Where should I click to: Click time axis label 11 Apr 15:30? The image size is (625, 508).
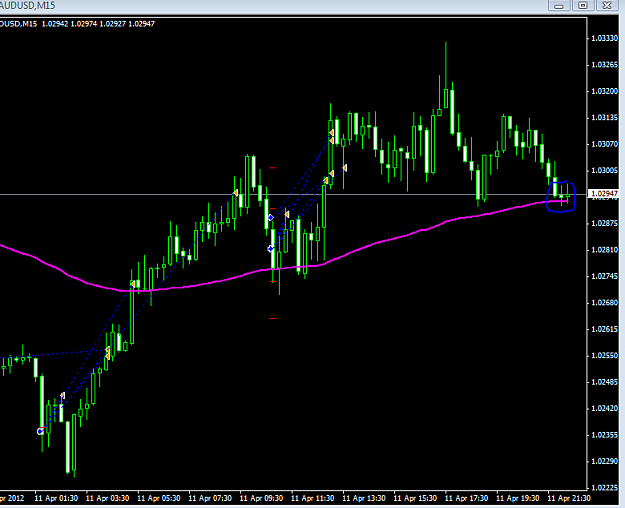pos(415,498)
